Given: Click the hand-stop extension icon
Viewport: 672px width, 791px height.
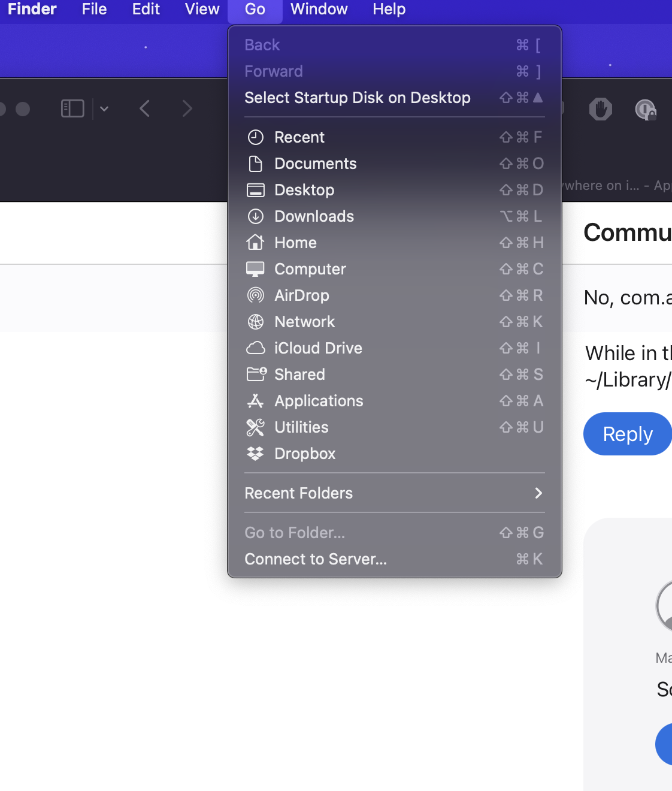Looking at the screenshot, I should pyautogui.click(x=600, y=109).
